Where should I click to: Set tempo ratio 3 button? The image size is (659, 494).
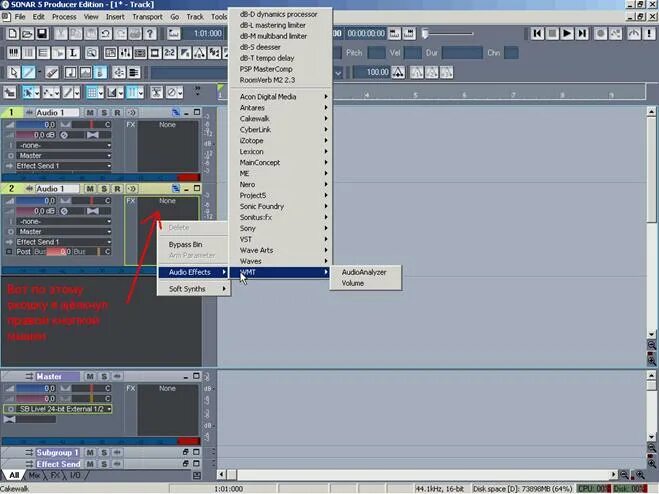[x=446, y=72]
